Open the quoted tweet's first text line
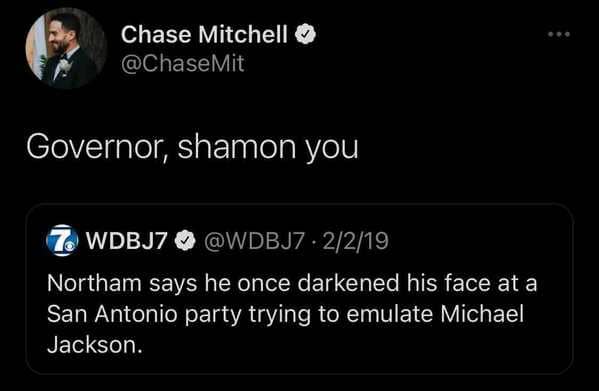The image size is (599, 391). (x=292, y=284)
